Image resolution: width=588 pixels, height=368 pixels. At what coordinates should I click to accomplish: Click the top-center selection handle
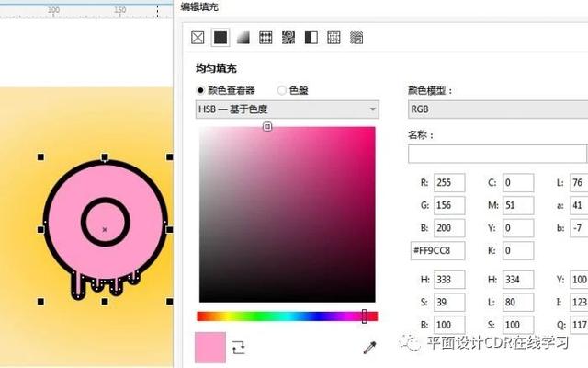click(105, 157)
